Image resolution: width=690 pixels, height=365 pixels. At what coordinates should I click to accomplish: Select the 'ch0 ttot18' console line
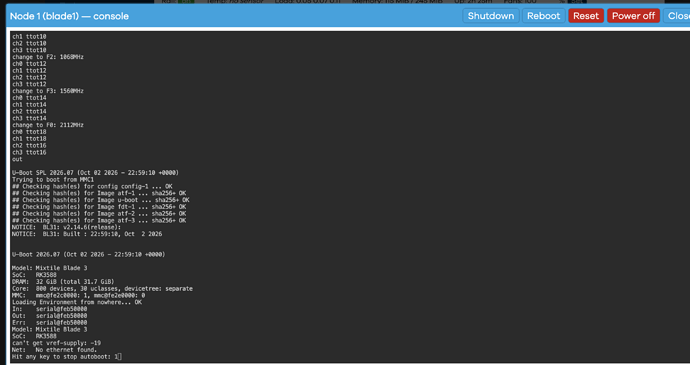29,132
